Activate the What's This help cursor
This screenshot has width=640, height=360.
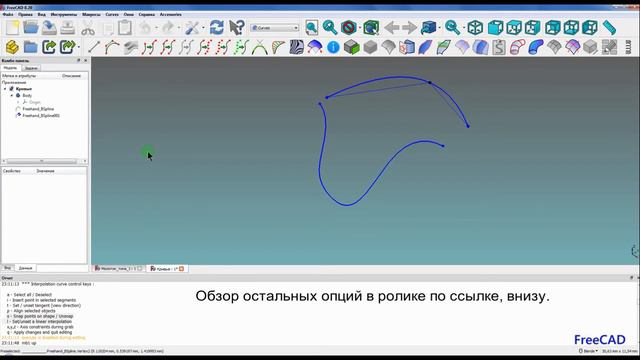pyautogui.click(x=236, y=28)
